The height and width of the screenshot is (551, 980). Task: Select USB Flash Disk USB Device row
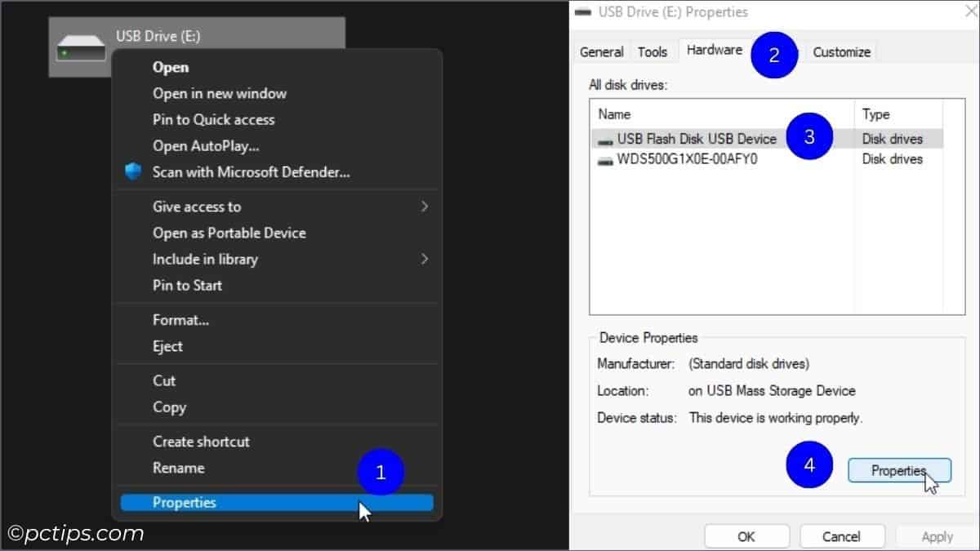(766, 139)
